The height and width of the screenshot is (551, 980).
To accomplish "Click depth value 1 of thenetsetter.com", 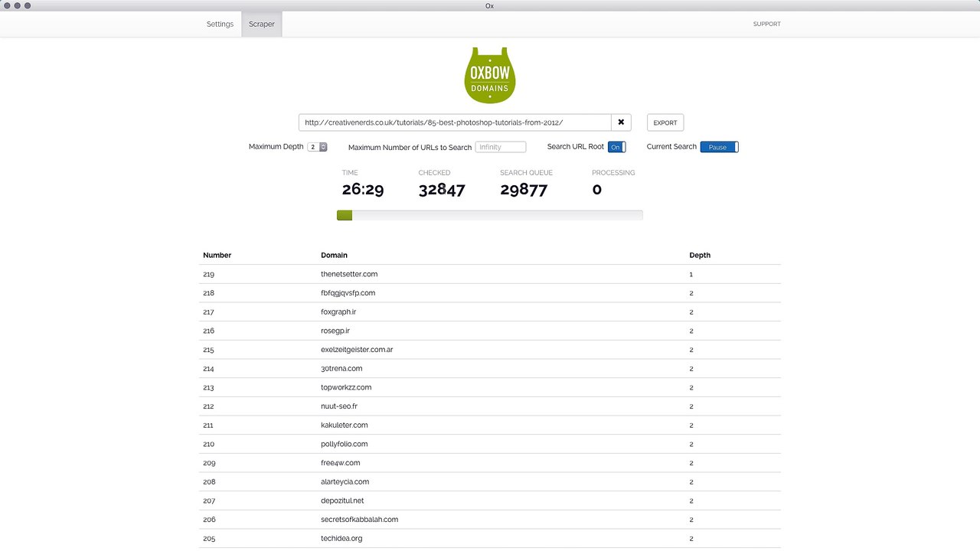I will [x=691, y=274].
